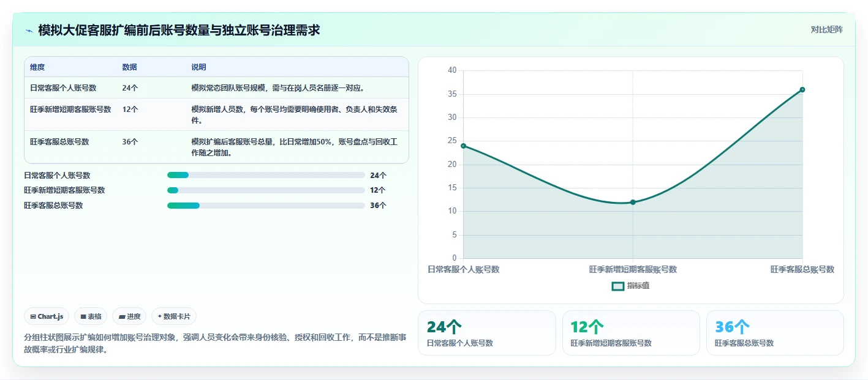Click the 对比矩阵 label in header
868x380 pixels.
click(x=826, y=29)
